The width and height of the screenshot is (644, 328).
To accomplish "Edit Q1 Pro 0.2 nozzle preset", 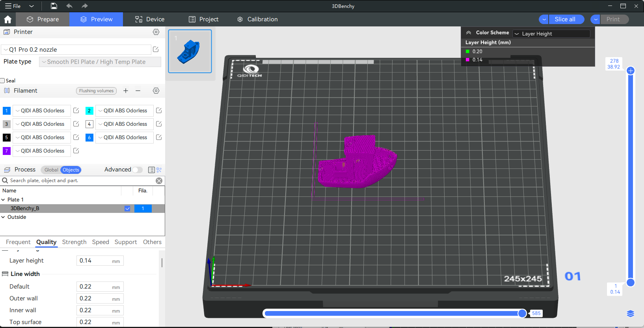I will pyautogui.click(x=156, y=49).
